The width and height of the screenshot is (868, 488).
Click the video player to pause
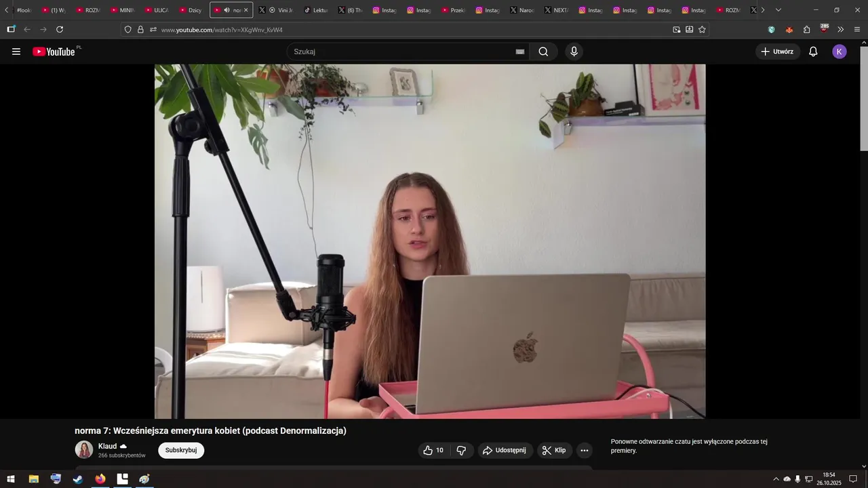430,241
